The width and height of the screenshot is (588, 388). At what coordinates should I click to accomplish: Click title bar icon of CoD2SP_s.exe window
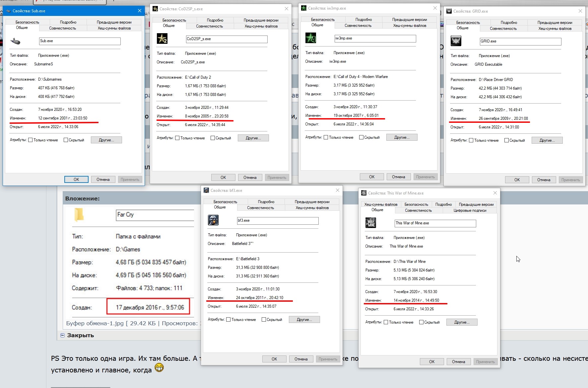[155, 9]
